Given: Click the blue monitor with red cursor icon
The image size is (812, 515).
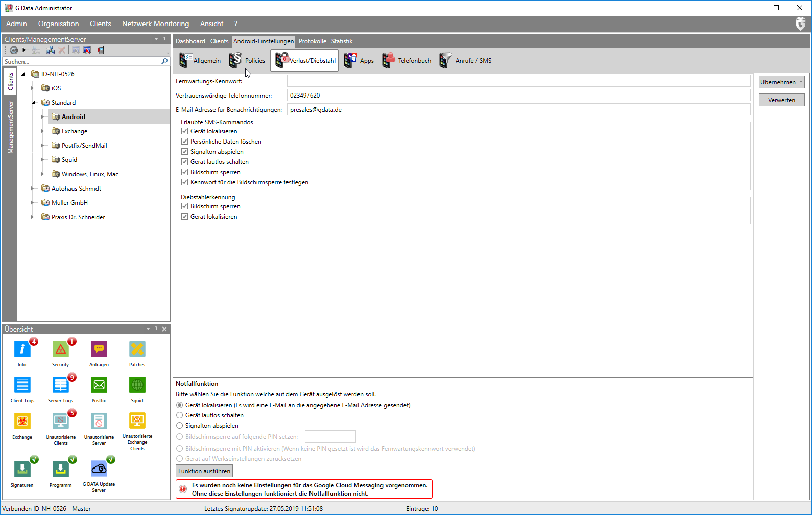Looking at the screenshot, I should [87, 50].
